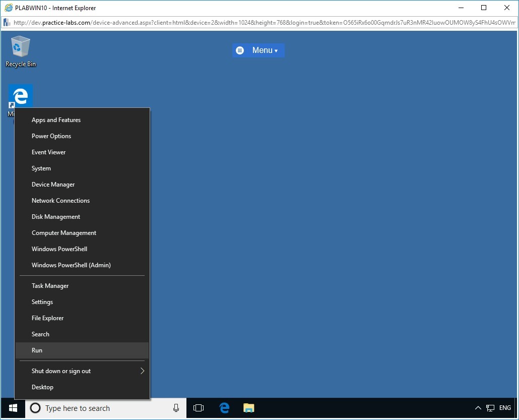The width and height of the screenshot is (519, 420).
Task: Open Task View from the taskbar
Action: 199,408
